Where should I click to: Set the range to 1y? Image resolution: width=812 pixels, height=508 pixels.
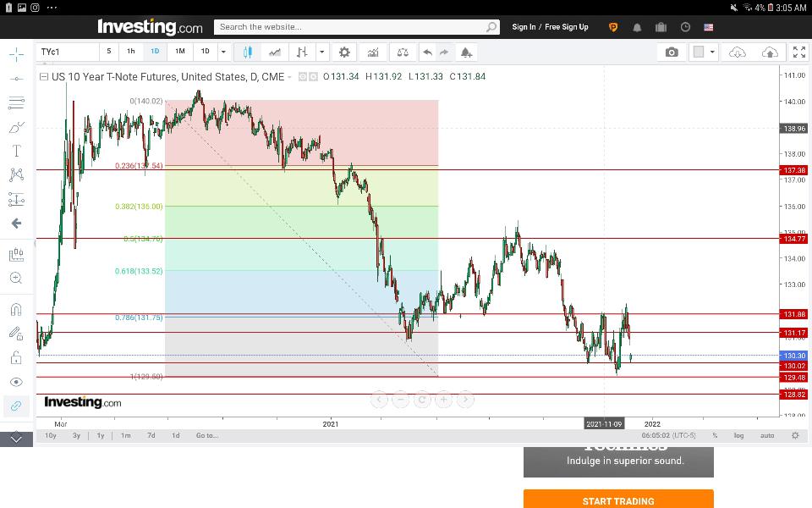[x=101, y=435]
